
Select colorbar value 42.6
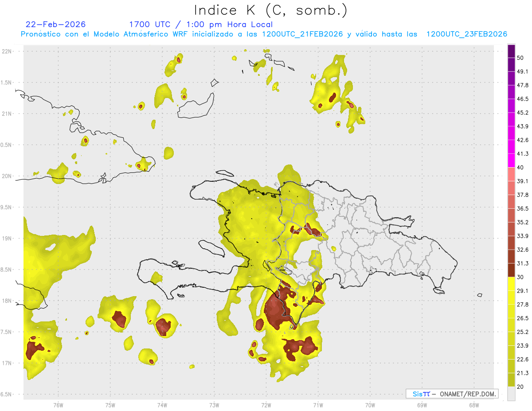click(523, 140)
